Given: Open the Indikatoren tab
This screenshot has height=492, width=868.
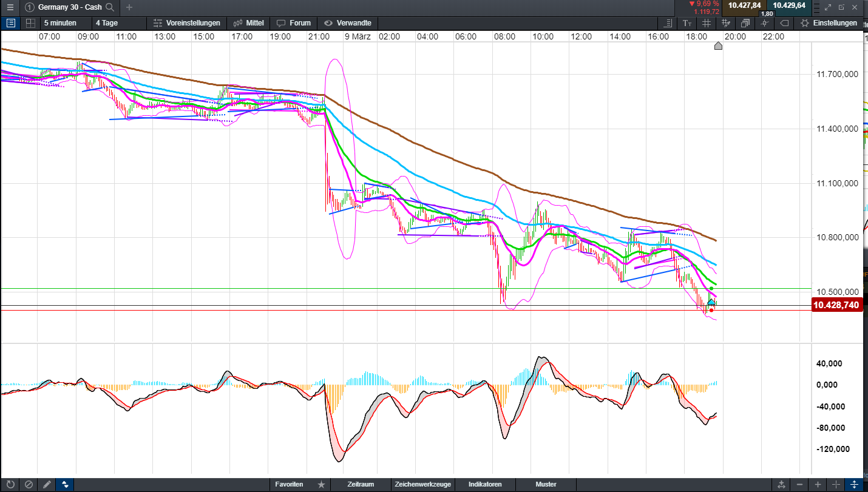Looking at the screenshot, I should pos(485,485).
